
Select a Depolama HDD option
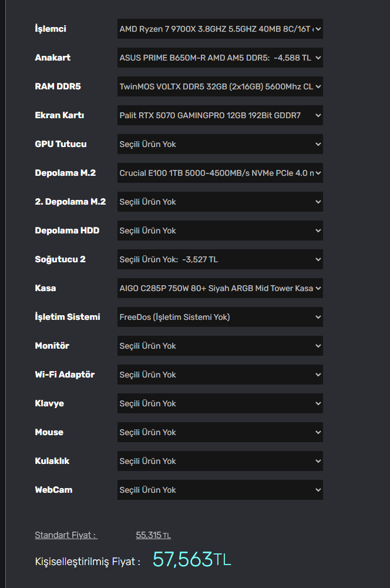click(220, 230)
